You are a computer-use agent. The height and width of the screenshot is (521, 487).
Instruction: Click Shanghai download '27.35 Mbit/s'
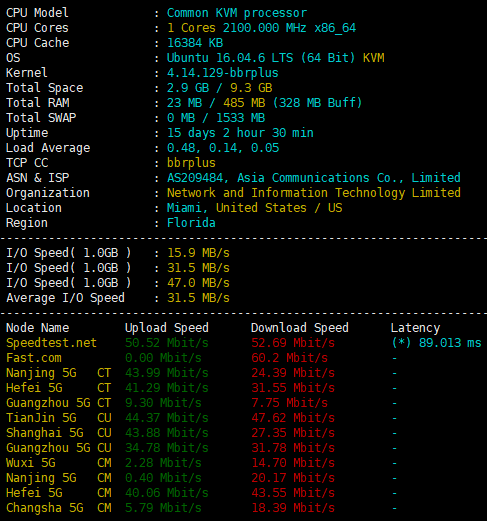tap(293, 433)
